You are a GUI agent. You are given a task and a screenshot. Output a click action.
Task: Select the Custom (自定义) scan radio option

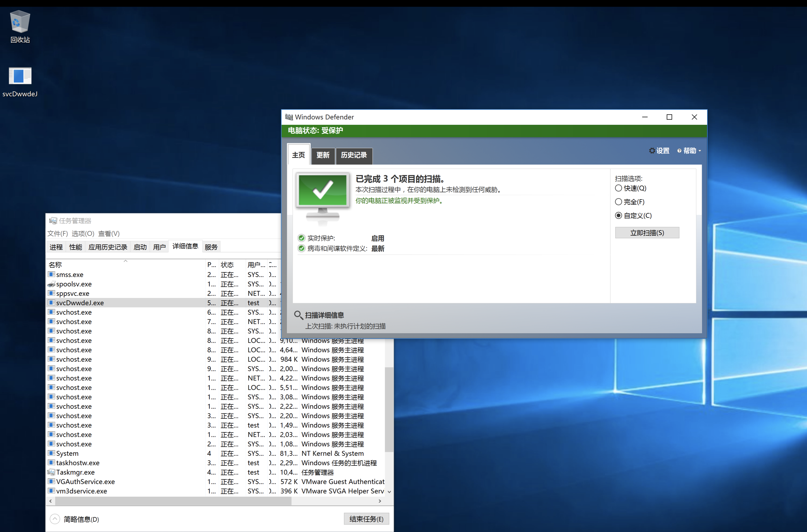point(618,216)
